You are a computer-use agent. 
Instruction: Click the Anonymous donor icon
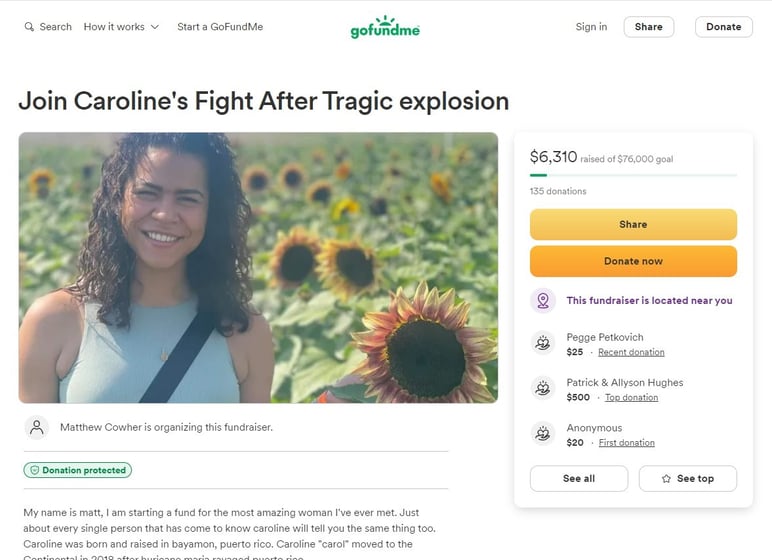(x=543, y=434)
